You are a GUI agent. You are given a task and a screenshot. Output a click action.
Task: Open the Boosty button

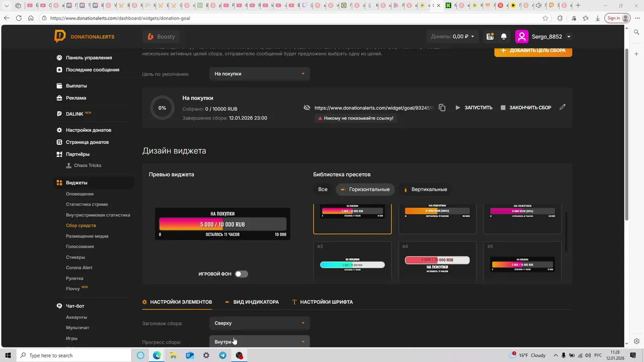pyautogui.click(x=161, y=37)
